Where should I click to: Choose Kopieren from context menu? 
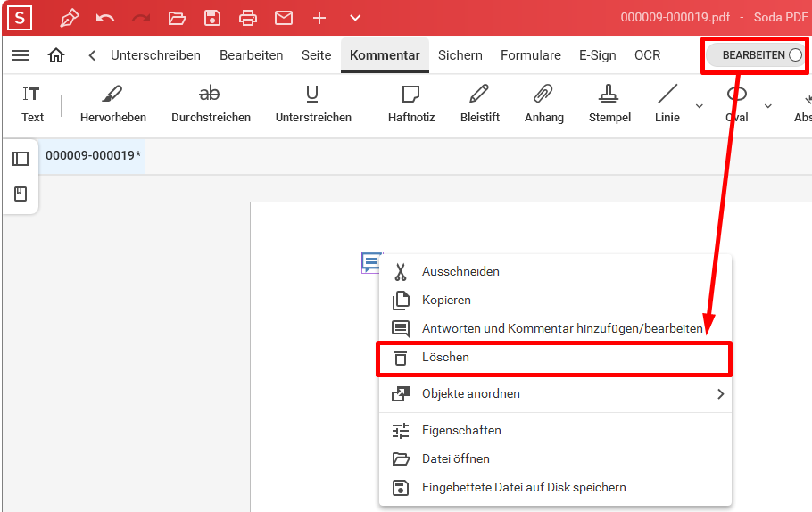point(555,301)
